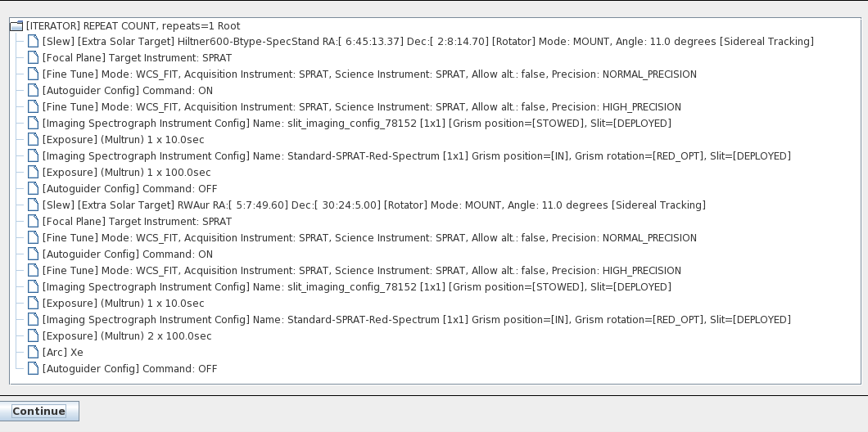868x432 pixels.
Task: Click the document icon of the last Autoguider OFF entry
Action: point(34,369)
